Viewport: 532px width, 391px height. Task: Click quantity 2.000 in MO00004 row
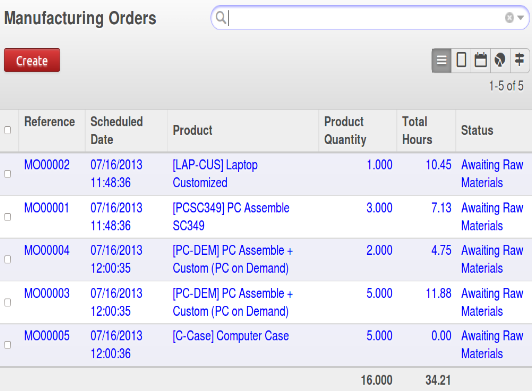coord(379,250)
